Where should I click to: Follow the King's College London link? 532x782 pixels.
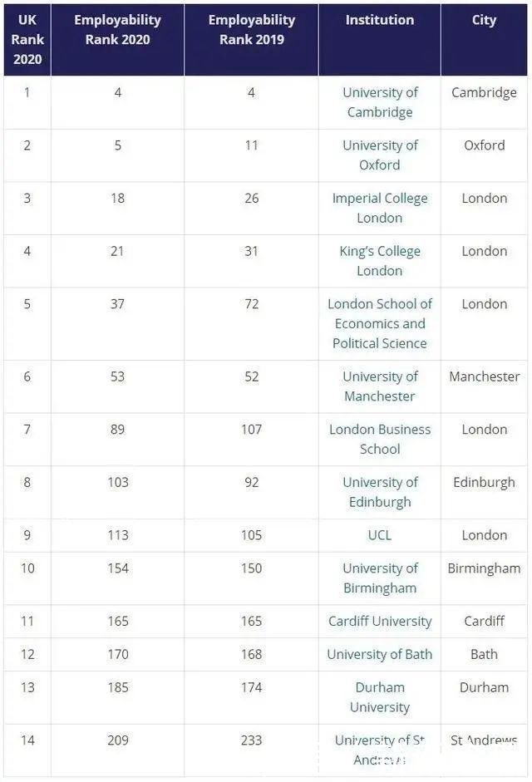point(380,261)
